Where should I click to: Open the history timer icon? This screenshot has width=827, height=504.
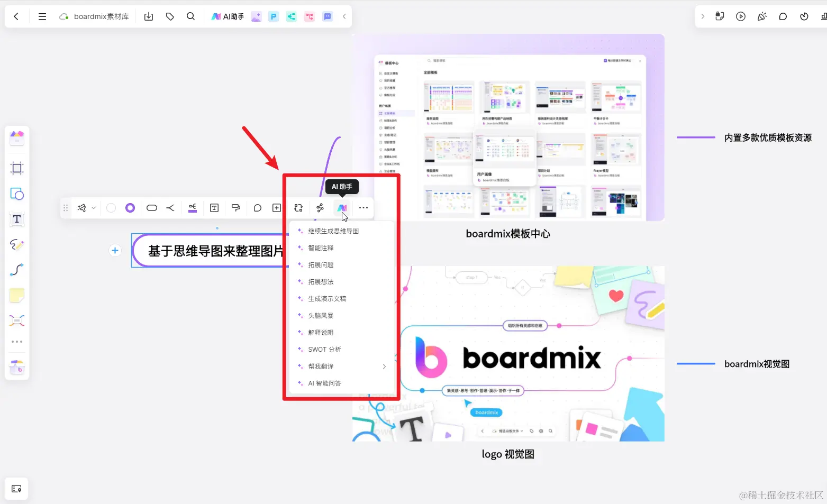tap(804, 16)
